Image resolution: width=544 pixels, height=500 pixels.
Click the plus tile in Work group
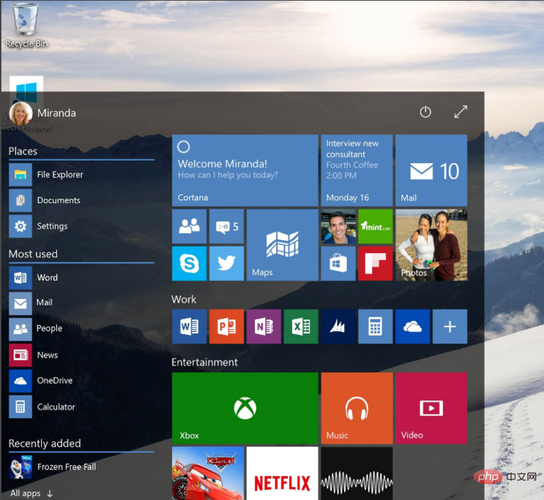[450, 327]
